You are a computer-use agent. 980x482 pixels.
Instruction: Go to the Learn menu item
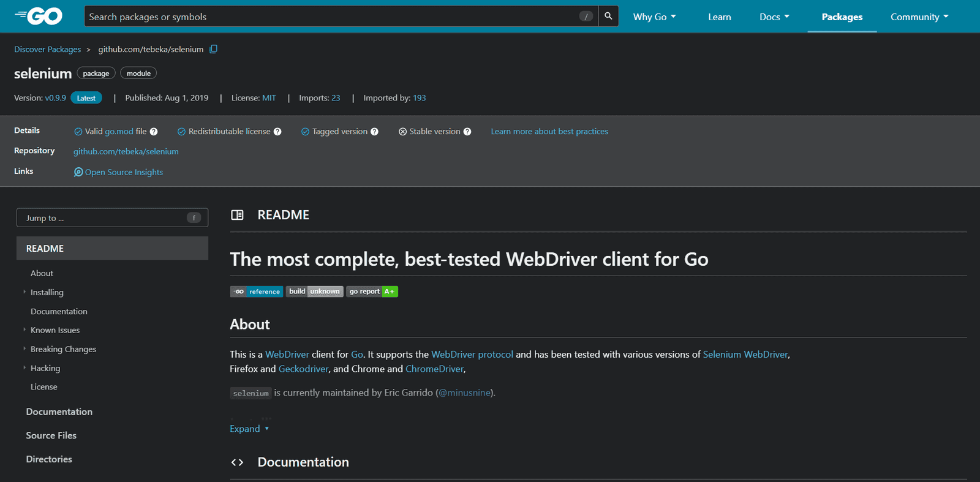719,17
